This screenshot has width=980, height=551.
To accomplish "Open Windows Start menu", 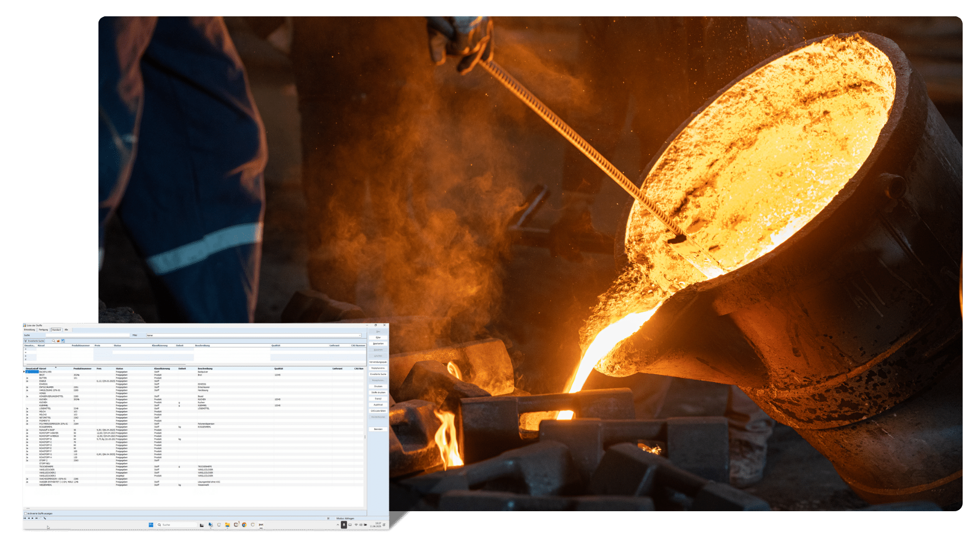I will [x=151, y=524].
